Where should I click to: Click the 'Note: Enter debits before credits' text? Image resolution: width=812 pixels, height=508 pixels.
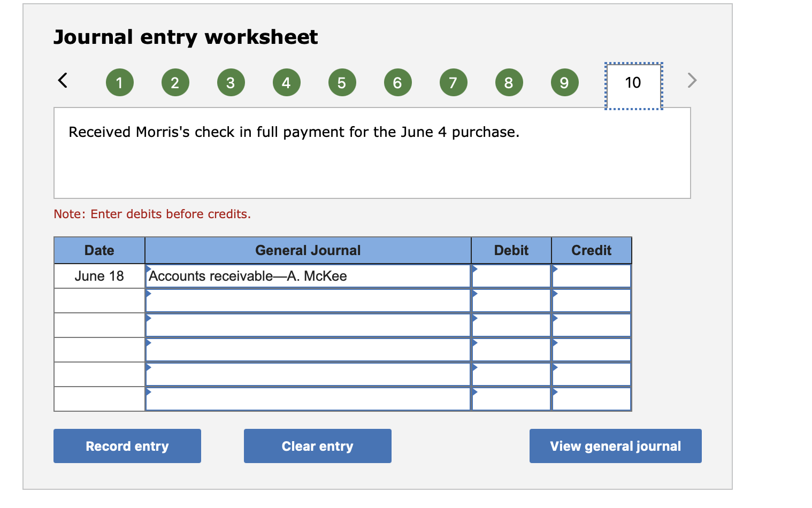(152, 214)
